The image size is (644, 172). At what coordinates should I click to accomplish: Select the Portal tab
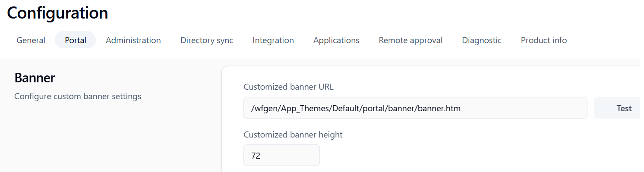tap(76, 40)
